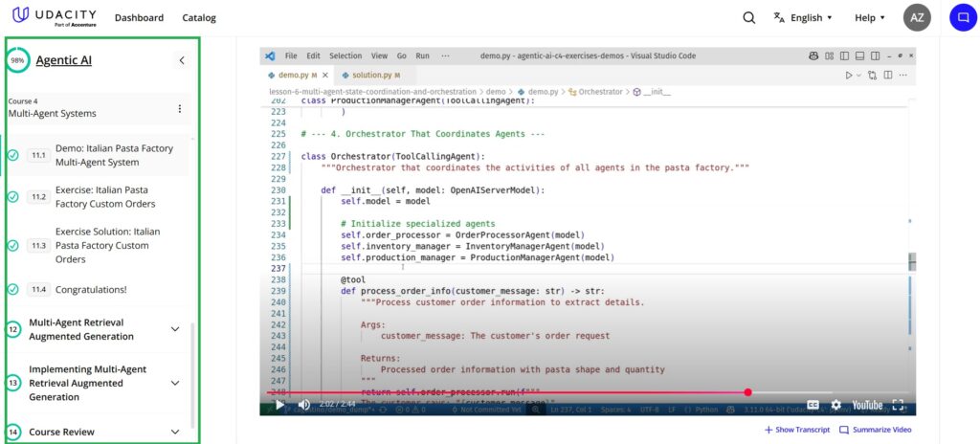Open the video settings gear
The width and height of the screenshot is (980, 444).
(x=835, y=405)
